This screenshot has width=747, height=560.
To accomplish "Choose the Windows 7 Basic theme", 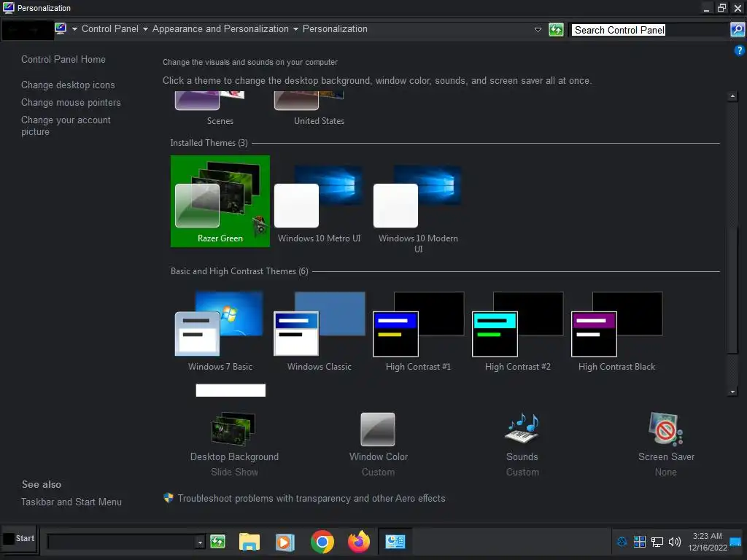I will point(220,332).
